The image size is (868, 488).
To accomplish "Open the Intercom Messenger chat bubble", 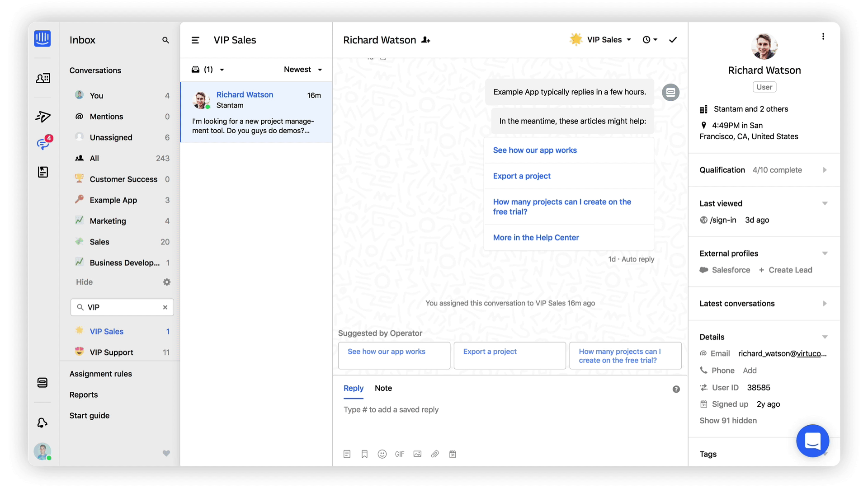I will pyautogui.click(x=812, y=441).
